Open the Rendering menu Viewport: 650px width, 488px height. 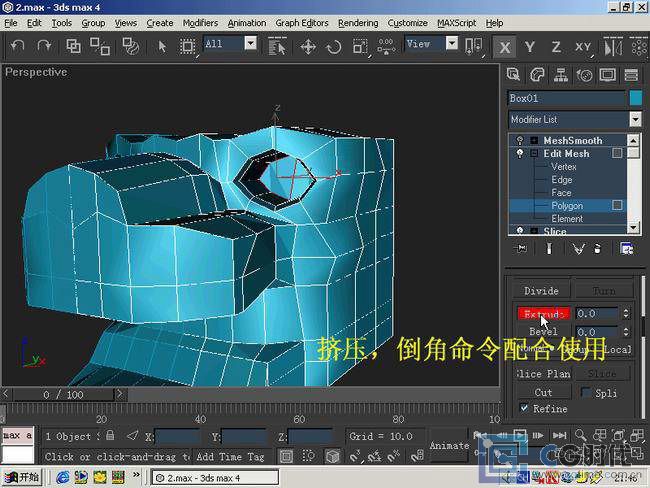click(x=358, y=23)
